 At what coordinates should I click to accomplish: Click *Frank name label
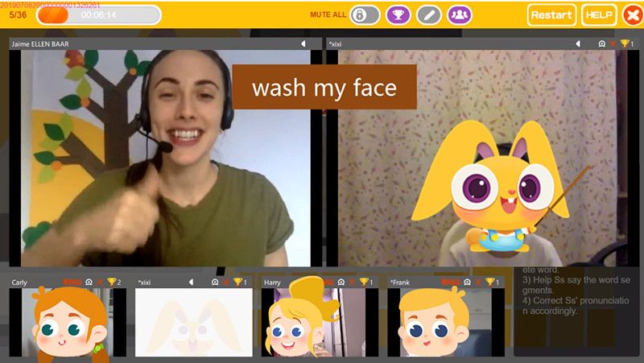(x=399, y=283)
